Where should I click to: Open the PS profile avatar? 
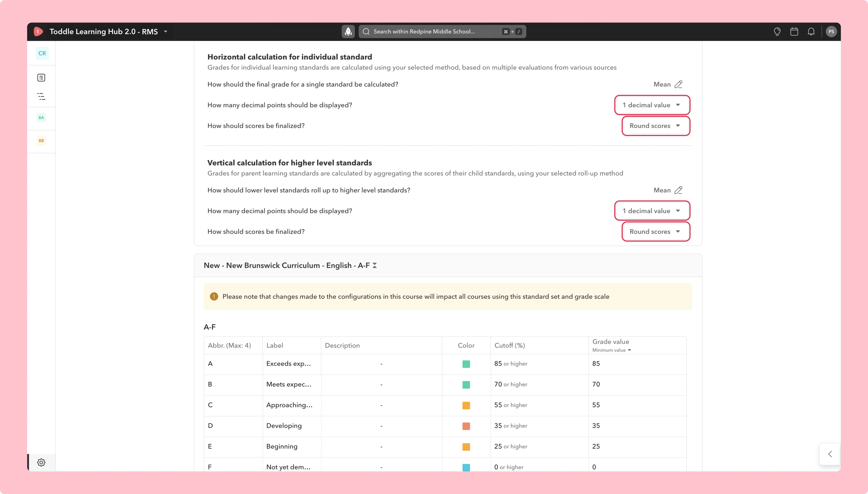tap(831, 32)
